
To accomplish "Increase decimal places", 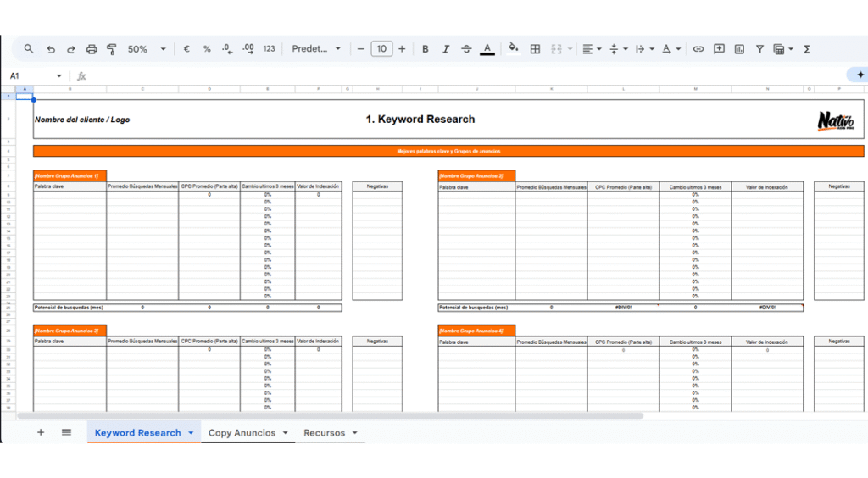I will tap(248, 48).
